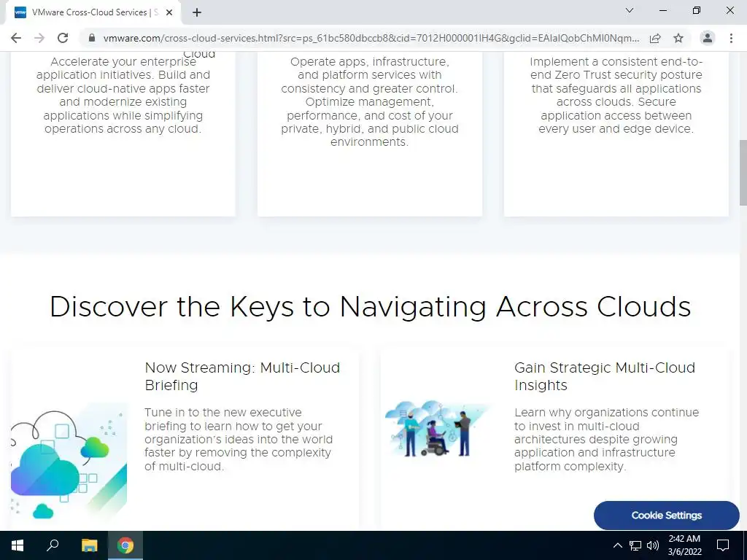The image size is (747, 560).
Task: View site info via lock icon
Action: [92, 38]
